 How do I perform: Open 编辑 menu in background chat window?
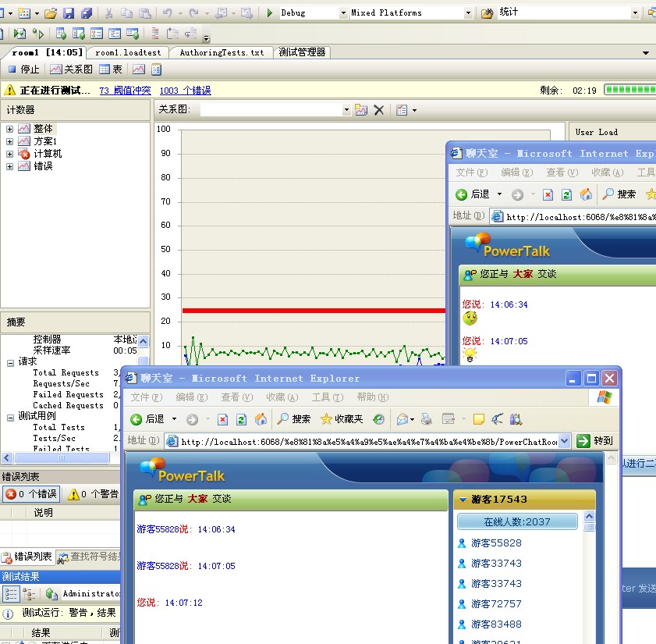[x=516, y=173]
